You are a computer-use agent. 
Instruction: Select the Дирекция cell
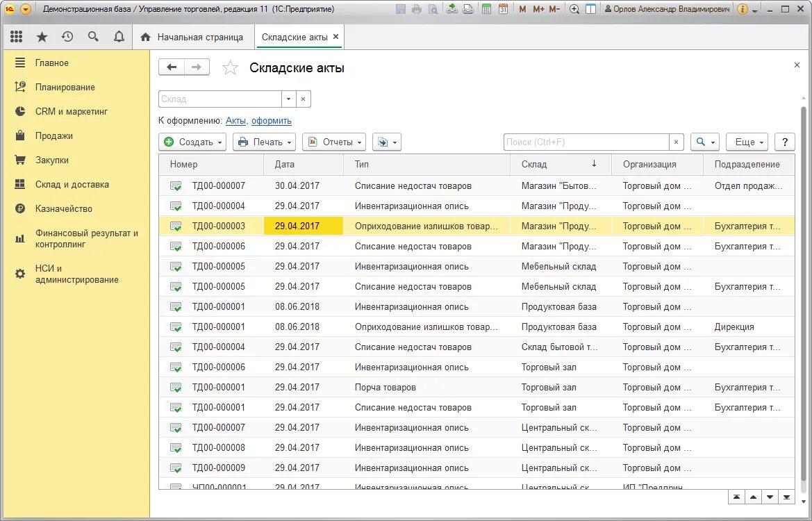pyautogui.click(x=748, y=326)
